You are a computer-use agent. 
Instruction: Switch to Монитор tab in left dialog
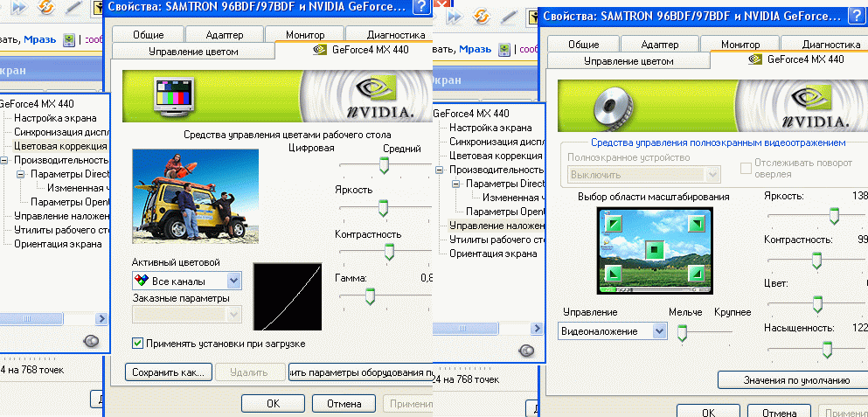pos(305,34)
